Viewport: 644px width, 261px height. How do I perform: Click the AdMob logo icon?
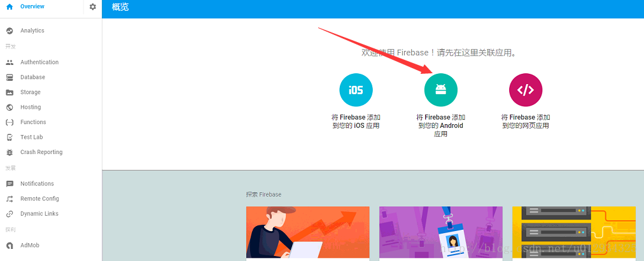tap(10, 245)
